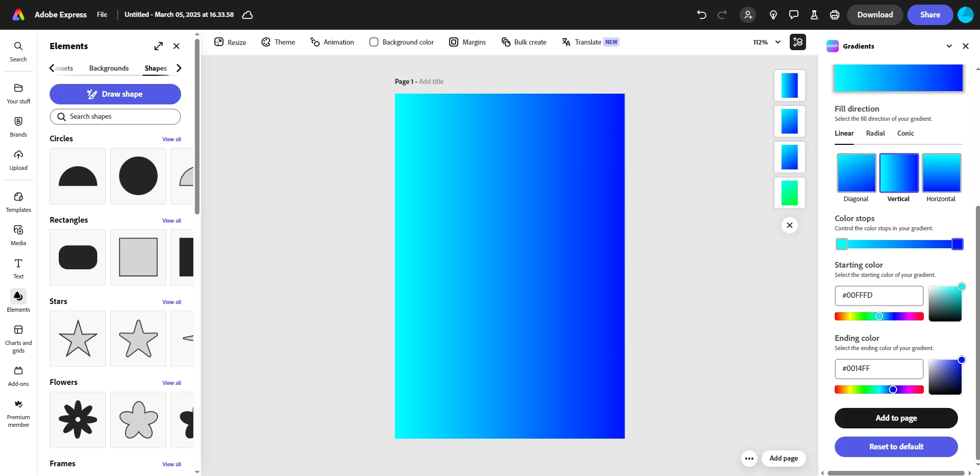
Task: Click the ending color hue slider
Action: [x=879, y=390]
